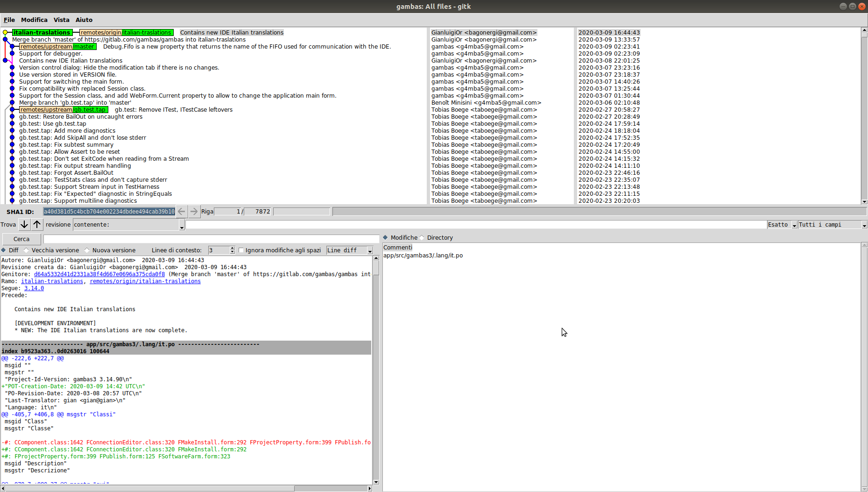This screenshot has height=492, width=868.
Task: Click the forward arrow next to SHA1 ID
Action: pos(194,212)
